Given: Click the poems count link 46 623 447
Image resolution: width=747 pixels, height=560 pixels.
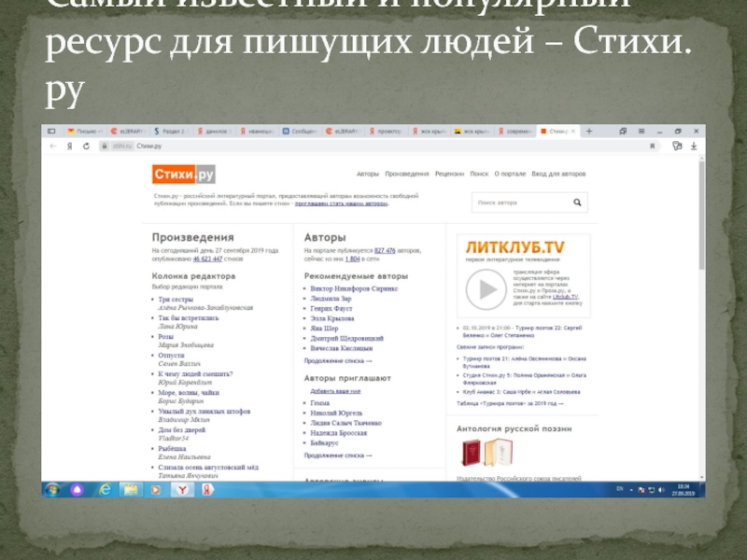Looking at the screenshot, I should pos(207,259).
